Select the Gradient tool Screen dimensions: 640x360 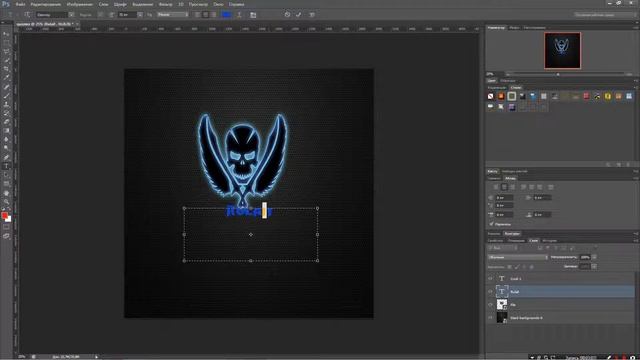click(x=6, y=131)
